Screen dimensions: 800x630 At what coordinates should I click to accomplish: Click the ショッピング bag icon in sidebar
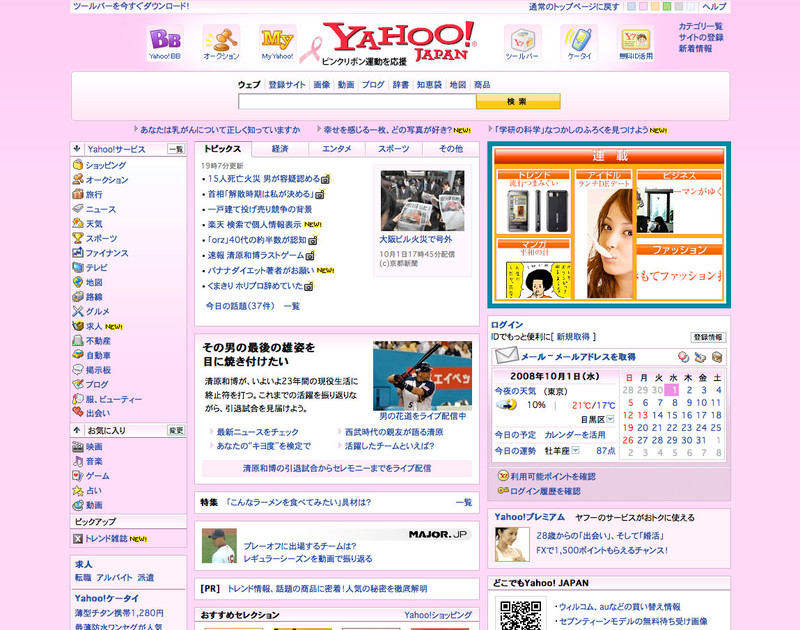coord(78,165)
